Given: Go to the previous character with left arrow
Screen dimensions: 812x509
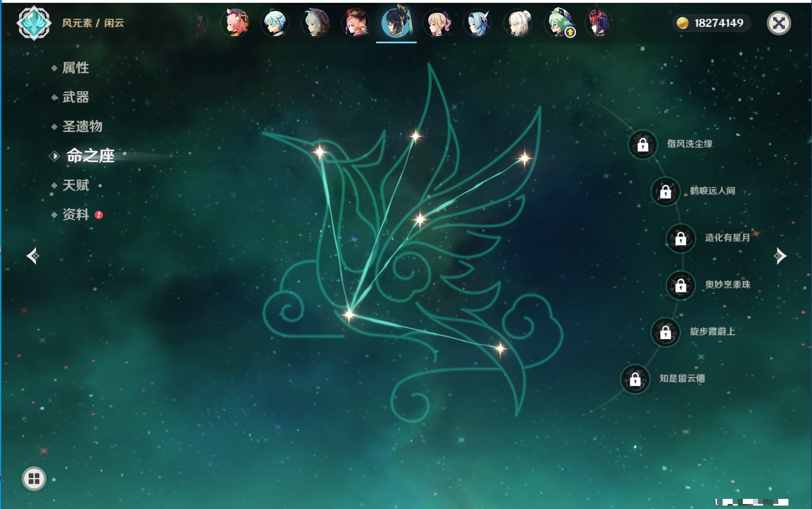Looking at the screenshot, I should (33, 256).
